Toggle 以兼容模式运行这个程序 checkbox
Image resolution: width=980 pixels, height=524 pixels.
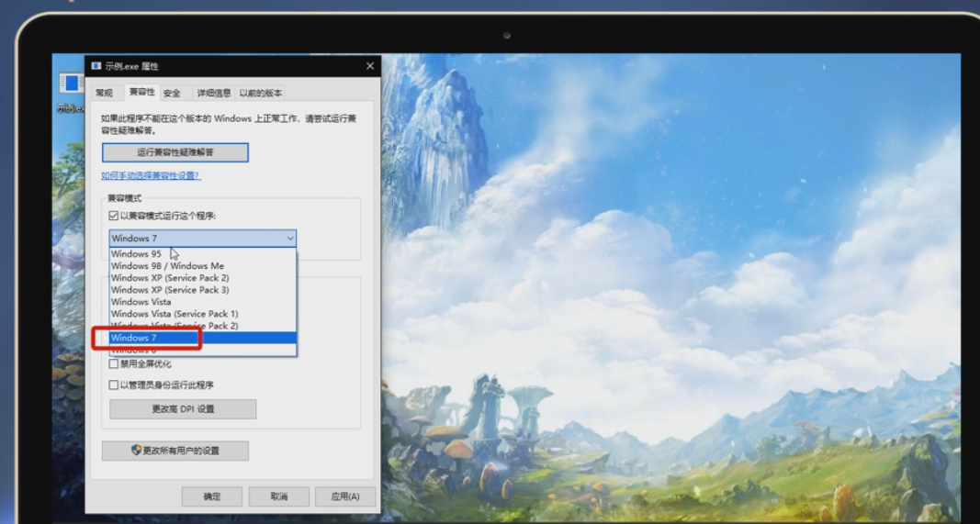tap(114, 216)
